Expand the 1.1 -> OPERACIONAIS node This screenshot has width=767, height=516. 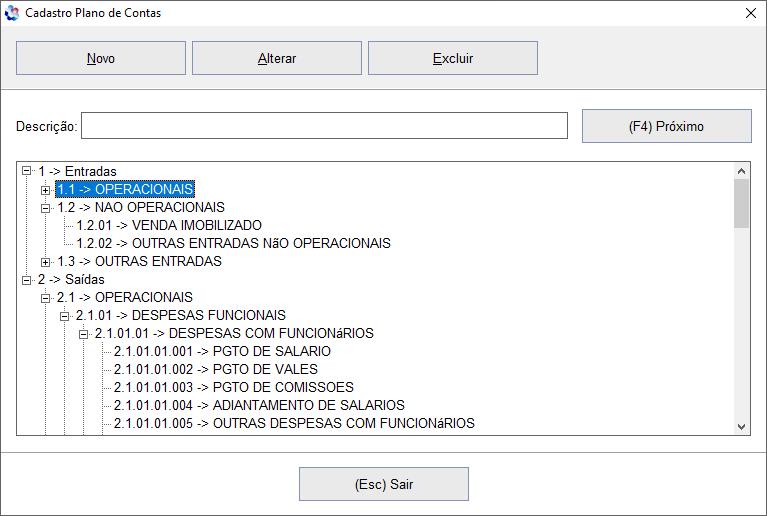(x=45, y=190)
